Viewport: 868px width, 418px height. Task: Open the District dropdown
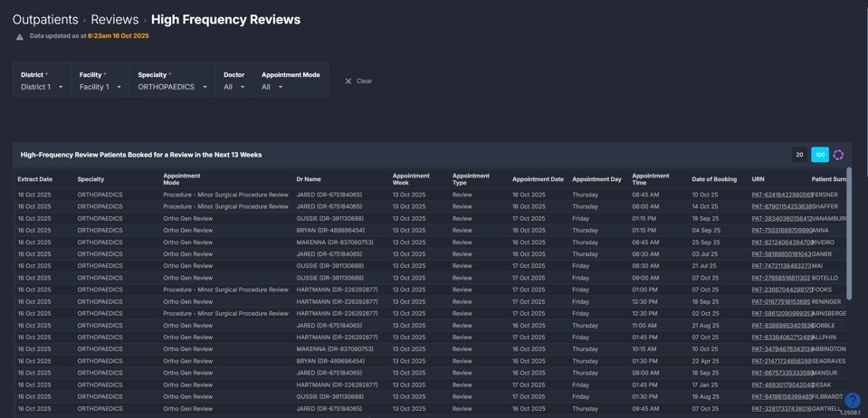click(x=42, y=87)
